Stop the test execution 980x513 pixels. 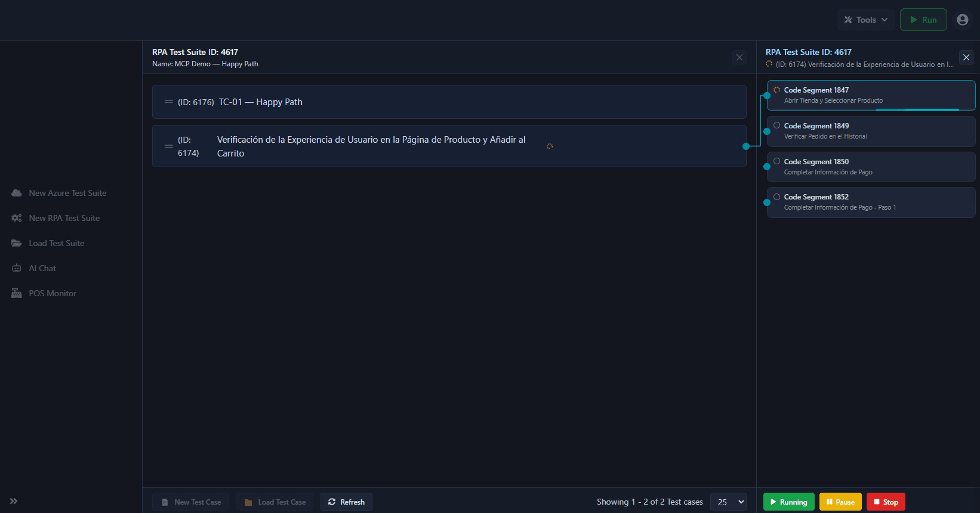coord(886,502)
